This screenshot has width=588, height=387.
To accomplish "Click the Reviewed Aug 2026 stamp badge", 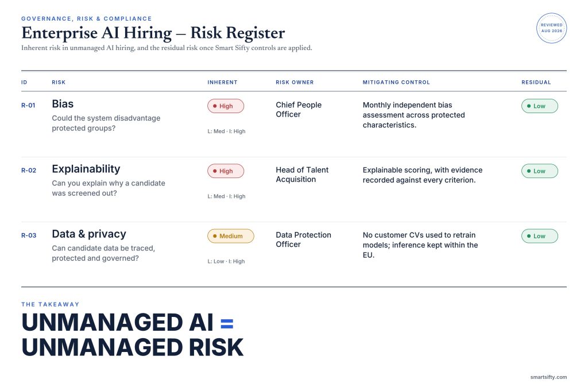I will click(551, 28).
